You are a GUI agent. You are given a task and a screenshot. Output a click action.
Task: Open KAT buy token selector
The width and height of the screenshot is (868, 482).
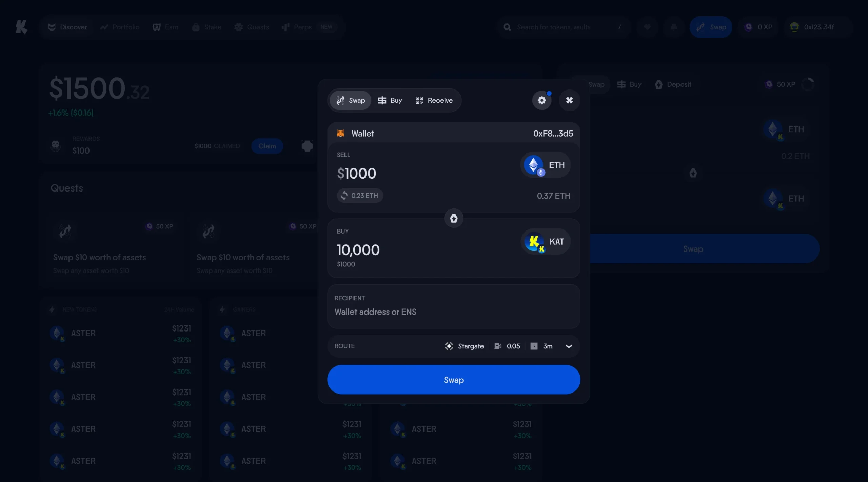(x=545, y=242)
